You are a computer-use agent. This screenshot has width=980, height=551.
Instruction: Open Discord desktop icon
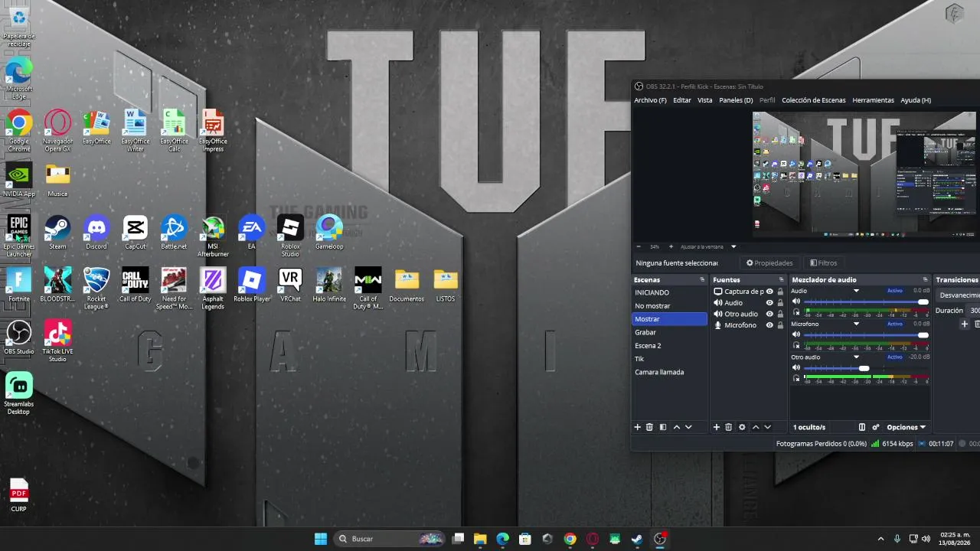point(96,232)
